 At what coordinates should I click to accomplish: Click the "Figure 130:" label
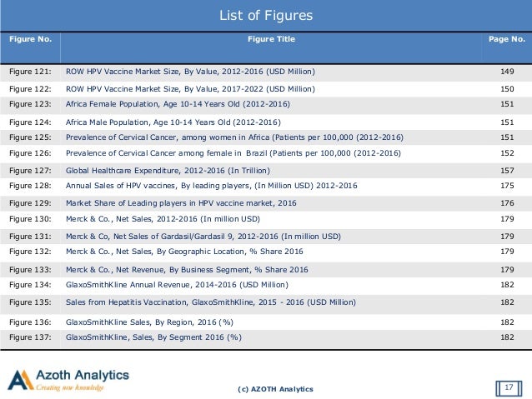pos(30,219)
